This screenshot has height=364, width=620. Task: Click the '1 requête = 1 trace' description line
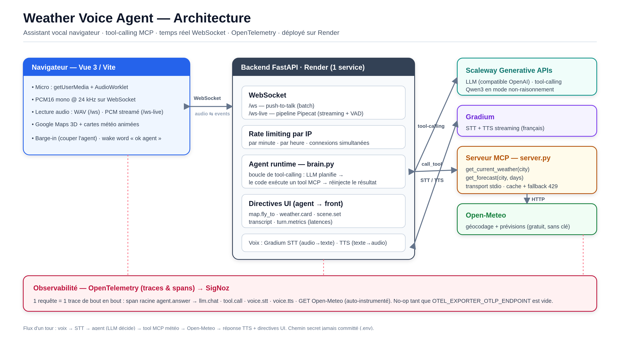coord(293,301)
